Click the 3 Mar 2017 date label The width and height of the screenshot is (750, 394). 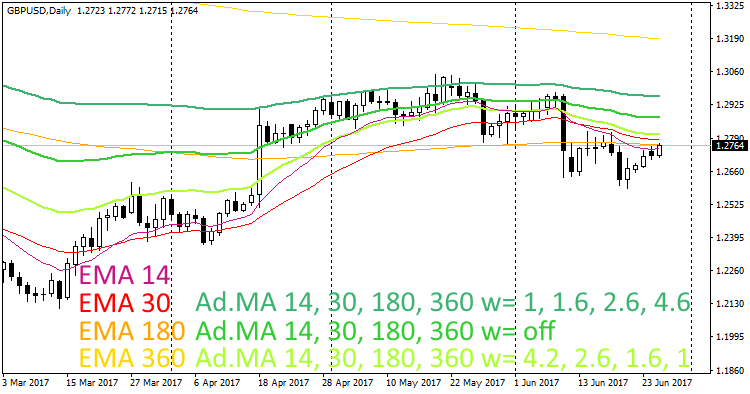point(25,383)
